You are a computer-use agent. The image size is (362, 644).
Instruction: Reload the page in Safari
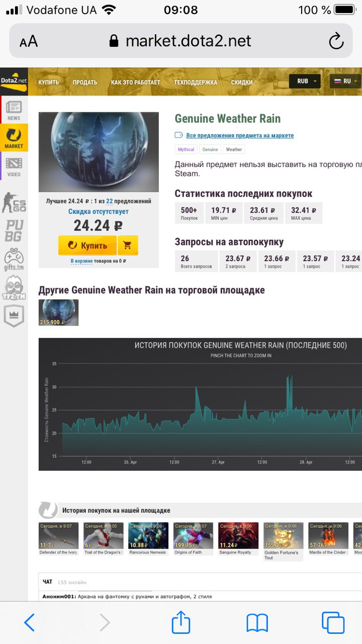pos(336,41)
